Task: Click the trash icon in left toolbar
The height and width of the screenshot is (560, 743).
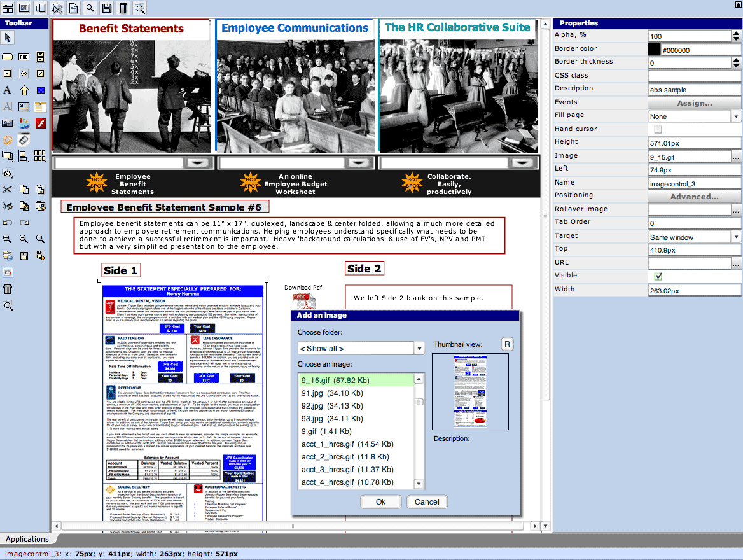Action: (x=8, y=289)
